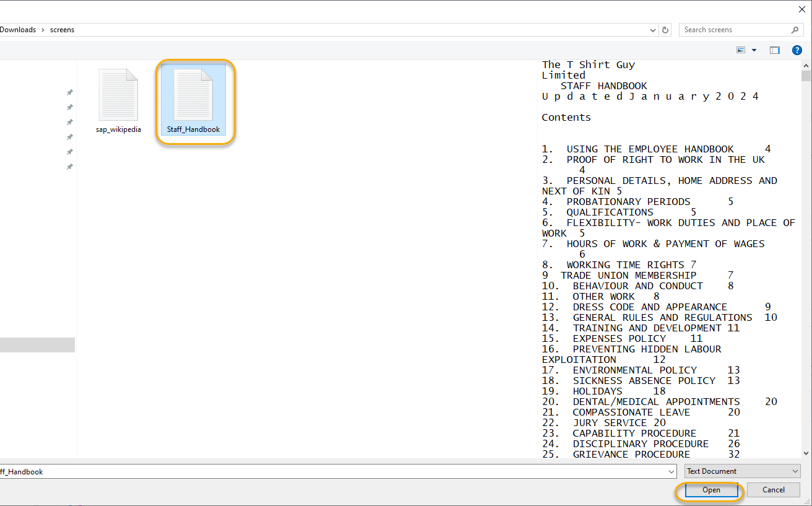Expand the file name history dropdown

[x=672, y=472]
